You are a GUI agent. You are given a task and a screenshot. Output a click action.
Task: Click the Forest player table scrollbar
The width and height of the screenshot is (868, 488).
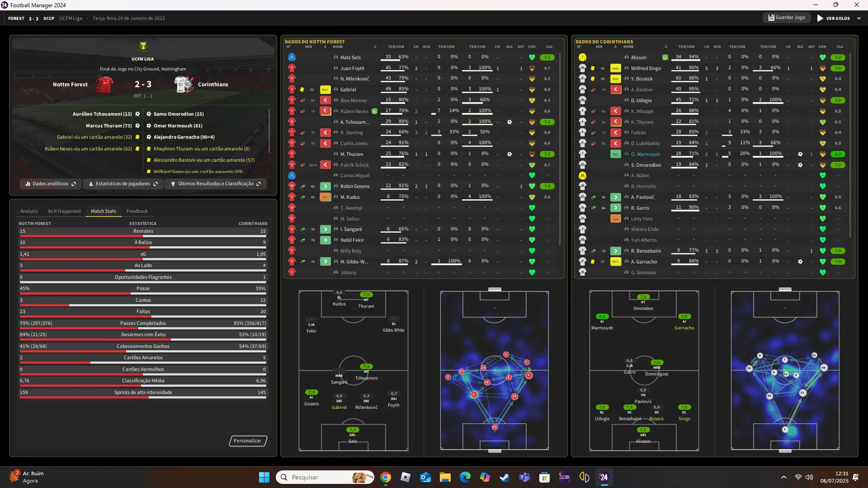click(560, 149)
